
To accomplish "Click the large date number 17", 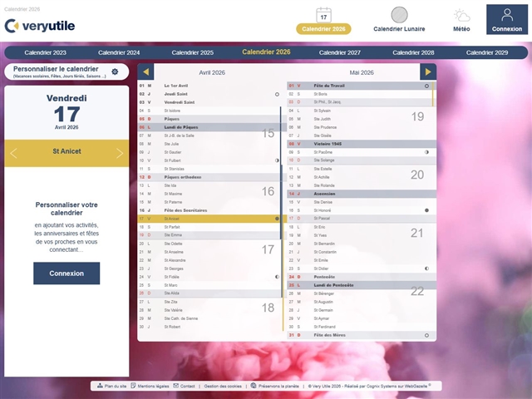I will 66,115.
